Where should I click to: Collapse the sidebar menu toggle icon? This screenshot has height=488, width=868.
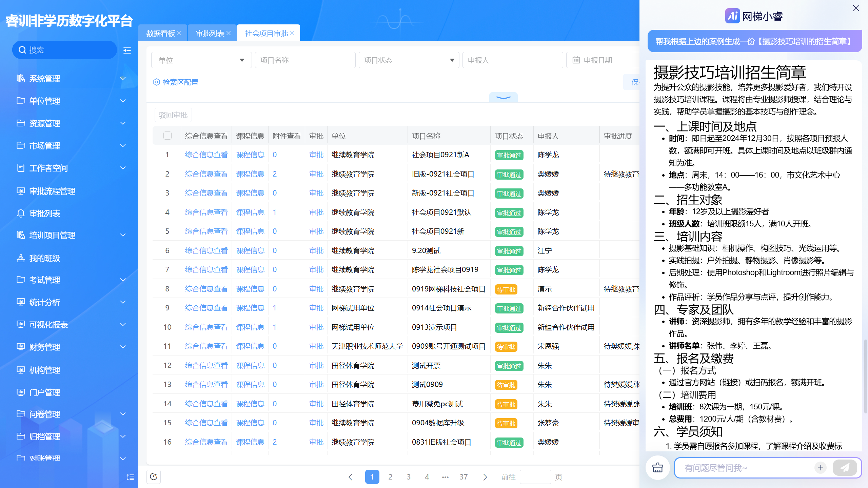tap(127, 50)
